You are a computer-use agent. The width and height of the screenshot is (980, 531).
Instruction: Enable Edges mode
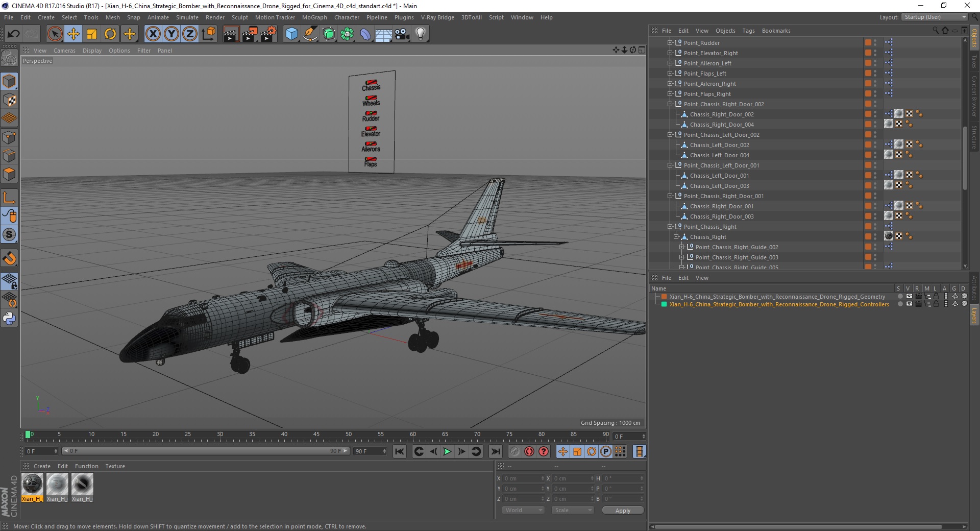(x=9, y=156)
